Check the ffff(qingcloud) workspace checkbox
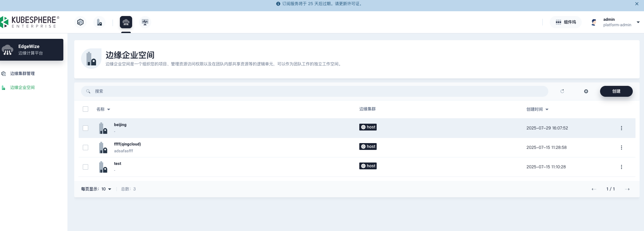The image size is (644, 231). [x=85, y=148]
